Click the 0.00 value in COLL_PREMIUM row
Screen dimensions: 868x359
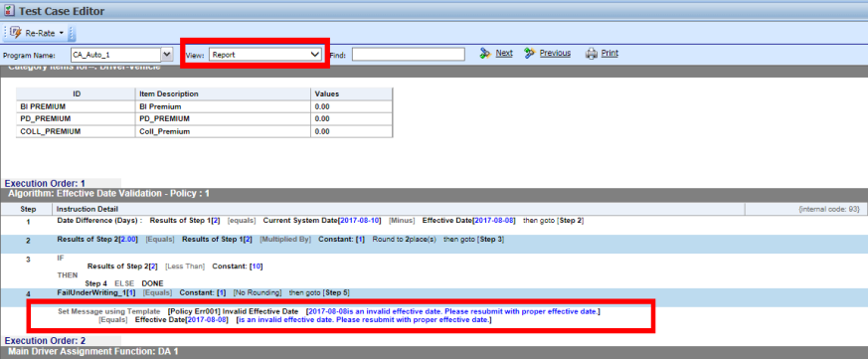[352, 131]
